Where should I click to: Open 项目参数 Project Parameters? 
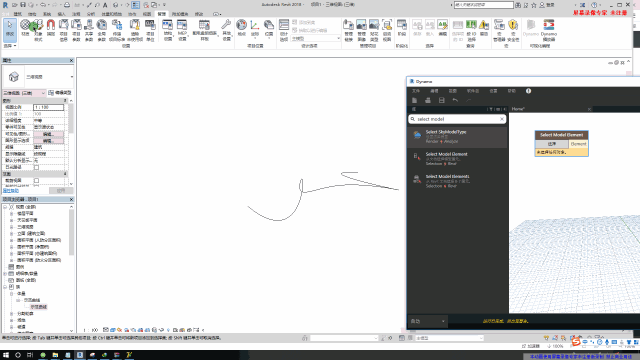tap(76, 30)
